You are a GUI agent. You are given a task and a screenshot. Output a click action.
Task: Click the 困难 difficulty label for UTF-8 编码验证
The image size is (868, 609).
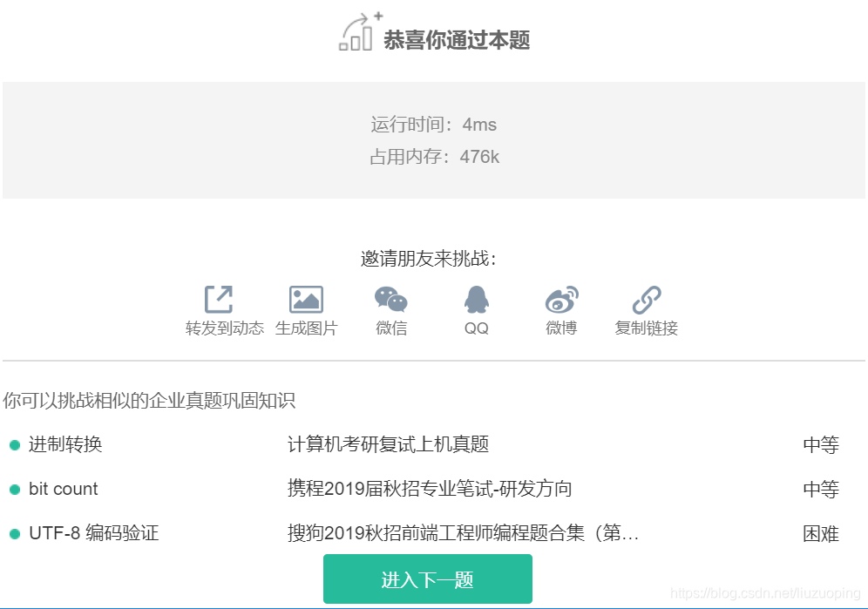(819, 534)
